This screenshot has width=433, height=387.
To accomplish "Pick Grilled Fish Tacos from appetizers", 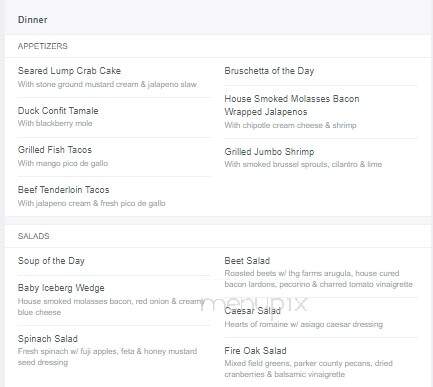I will coord(55,150).
